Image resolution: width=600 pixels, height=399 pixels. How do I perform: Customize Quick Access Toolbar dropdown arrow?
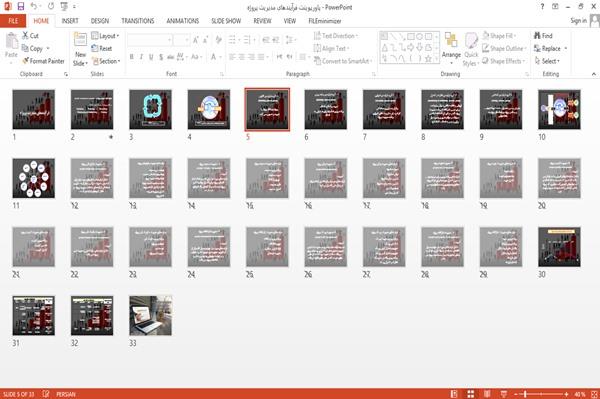tap(74, 7)
